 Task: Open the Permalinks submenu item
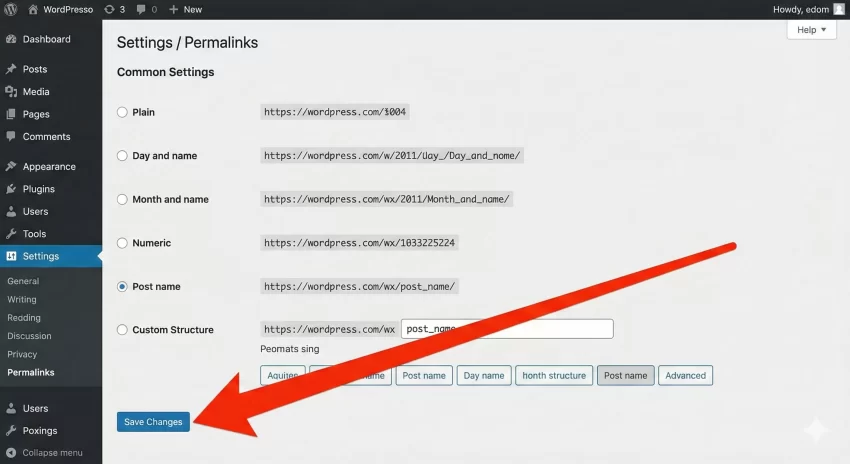pyautogui.click(x=31, y=372)
